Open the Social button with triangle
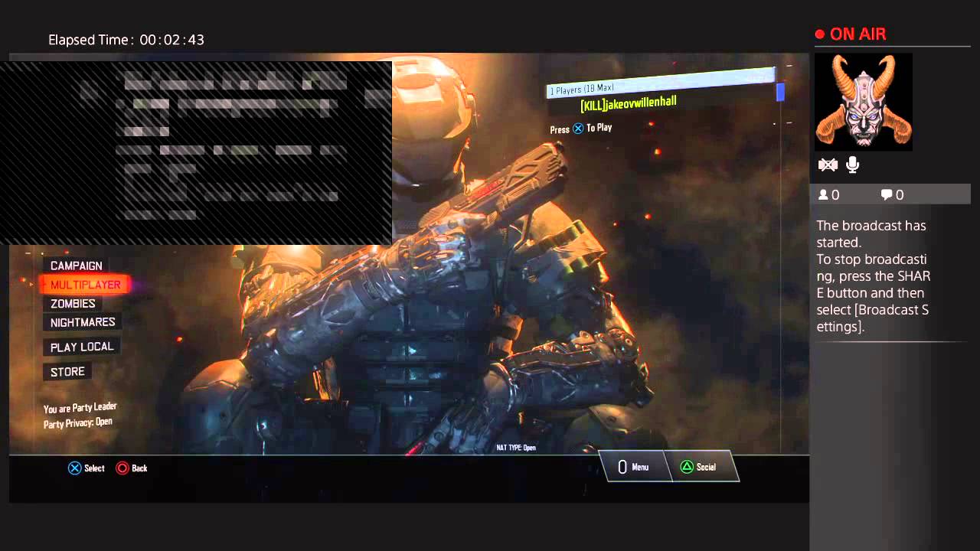The height and width of the screenshot is (551, 980). (701, 467)
